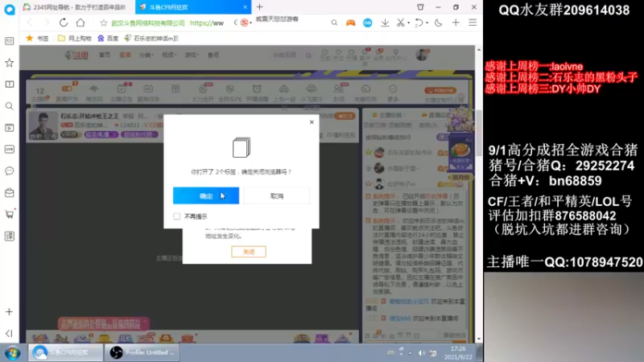The height and width of the screenshot is (362, 644).
Task: Expand the Sogou search engine dropdown arrow
Action: tap(251, 23)
